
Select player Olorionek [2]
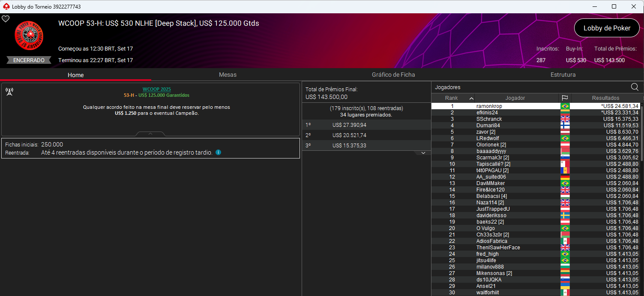(x=491, y=144)
